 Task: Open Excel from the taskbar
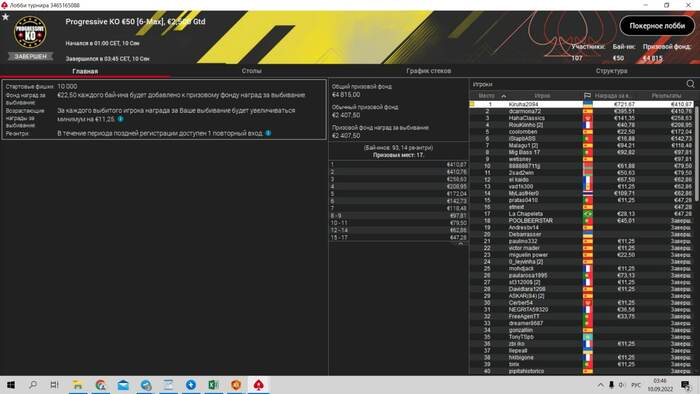213,385
